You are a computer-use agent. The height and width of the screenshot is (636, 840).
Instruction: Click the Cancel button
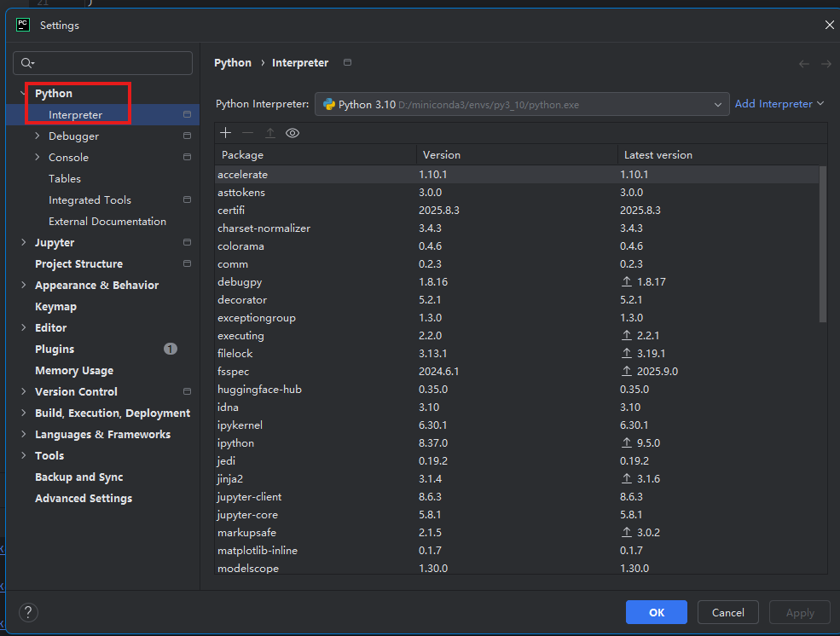(727, 612)
